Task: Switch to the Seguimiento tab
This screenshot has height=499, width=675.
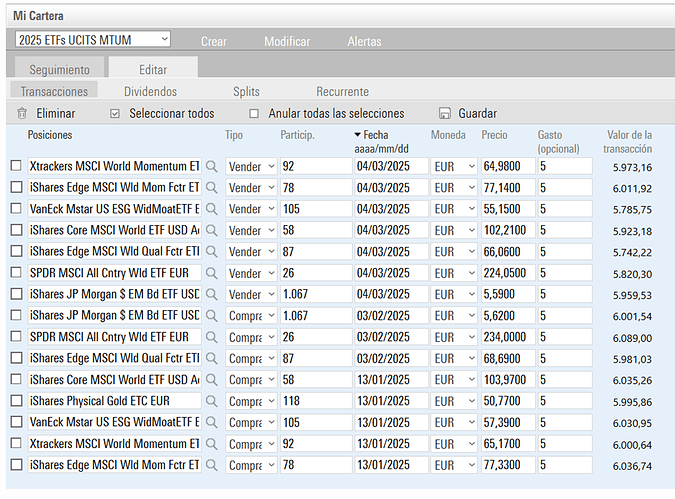Action: click(59, 68)
